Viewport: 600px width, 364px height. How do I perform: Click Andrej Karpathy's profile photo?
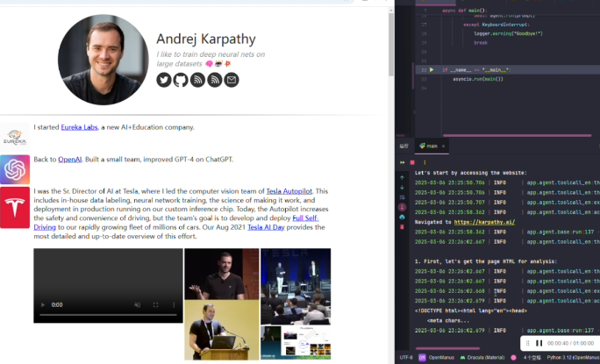pyautogui.click(x=104, y=60)
